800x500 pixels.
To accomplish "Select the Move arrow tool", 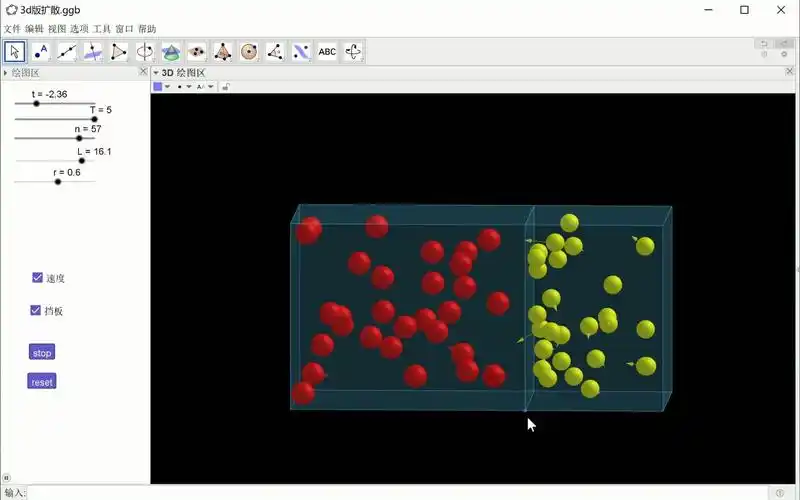I will tap(14, 52).
